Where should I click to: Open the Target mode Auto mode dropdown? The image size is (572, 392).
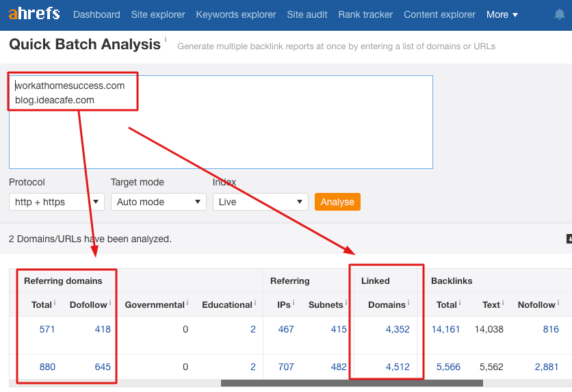tap(159, 202)
